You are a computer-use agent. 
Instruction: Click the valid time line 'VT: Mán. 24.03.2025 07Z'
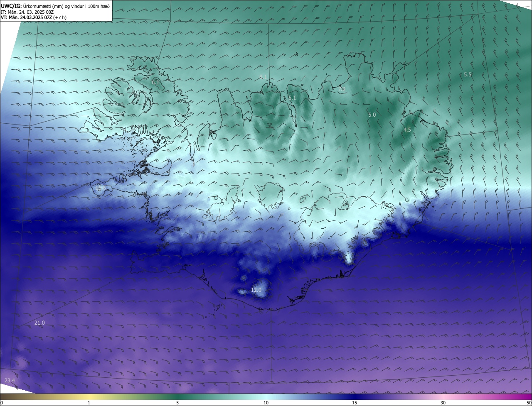(26, 17)
